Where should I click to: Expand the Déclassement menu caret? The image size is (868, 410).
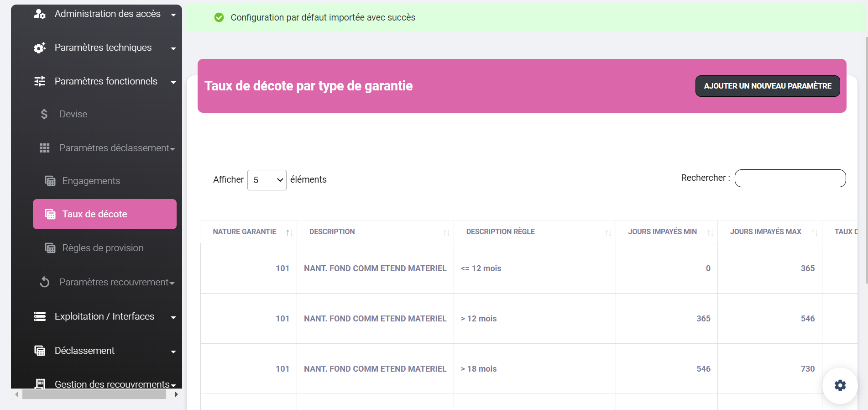click(x=173, y=352)
